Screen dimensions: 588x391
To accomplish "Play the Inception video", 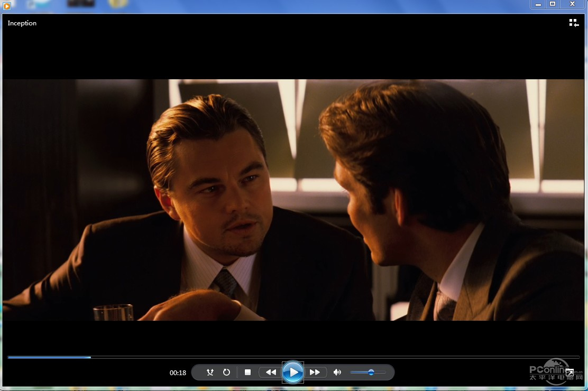I will [293, 373].
